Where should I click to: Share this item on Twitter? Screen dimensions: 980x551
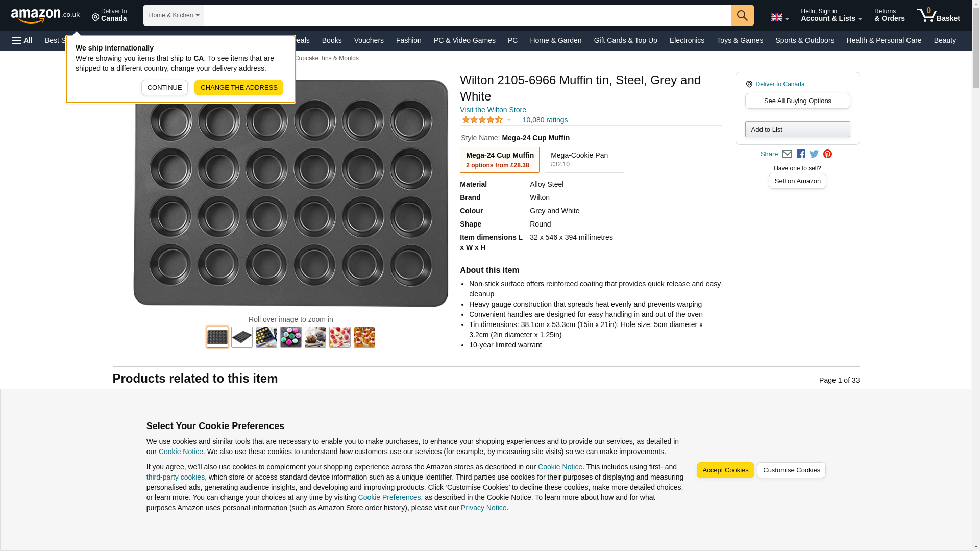pos(814,154)
